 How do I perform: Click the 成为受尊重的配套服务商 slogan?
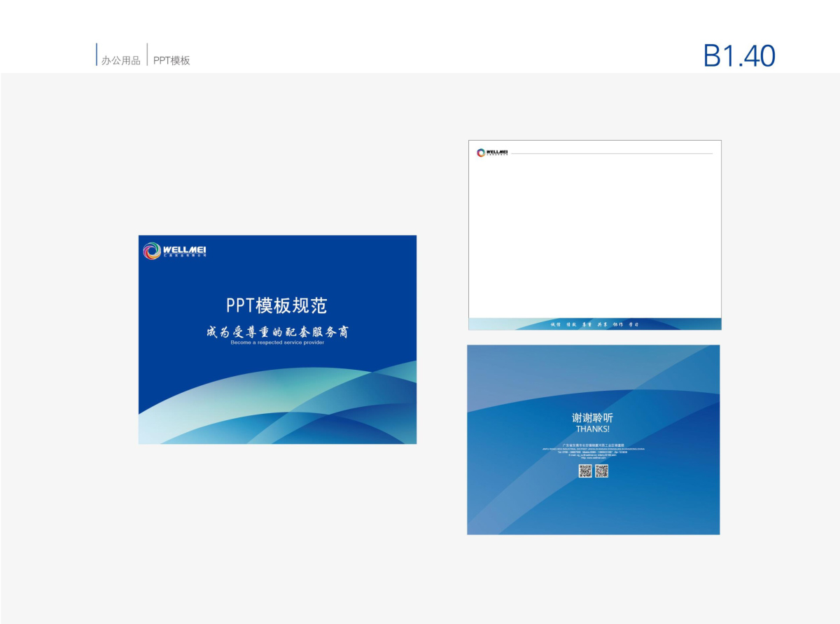point(277,331)
